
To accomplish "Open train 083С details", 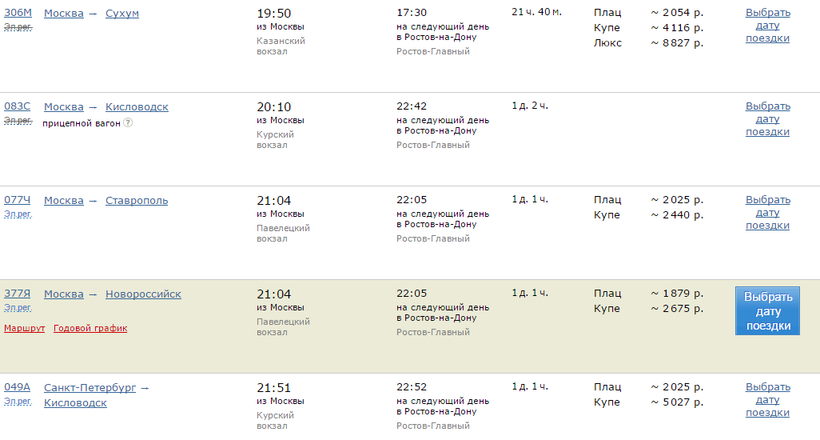I will [x=18, y=106].
